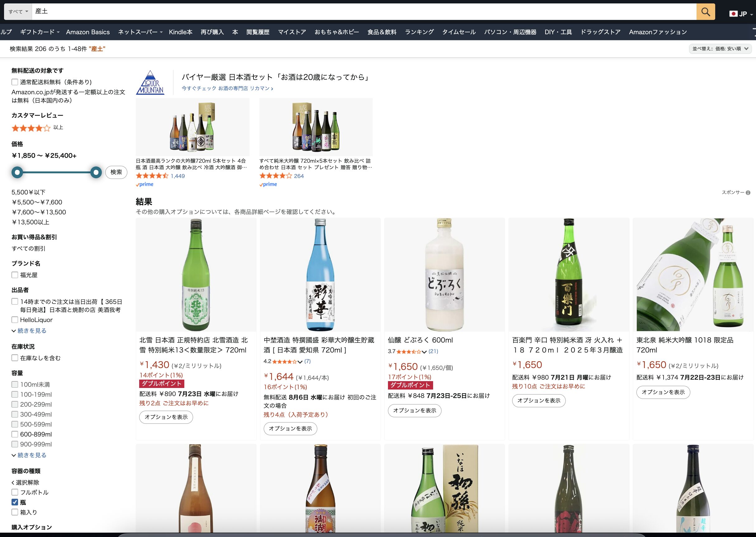Click the (21) review count for どぶろく

(x=433, y=352)
